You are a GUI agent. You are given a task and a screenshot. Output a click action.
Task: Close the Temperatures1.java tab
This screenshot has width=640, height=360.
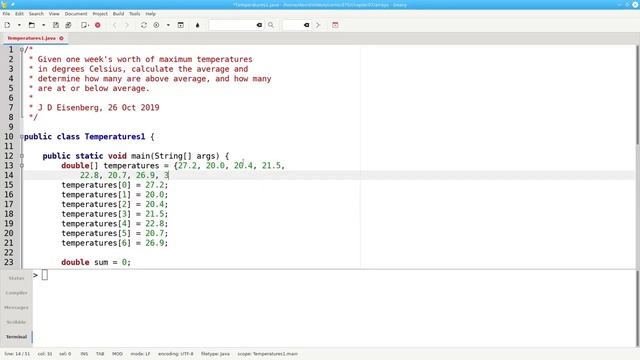coord(62,38)
